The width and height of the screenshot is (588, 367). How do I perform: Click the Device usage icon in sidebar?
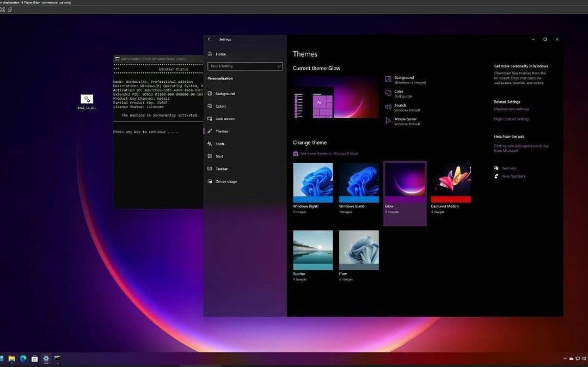(210, 181)
